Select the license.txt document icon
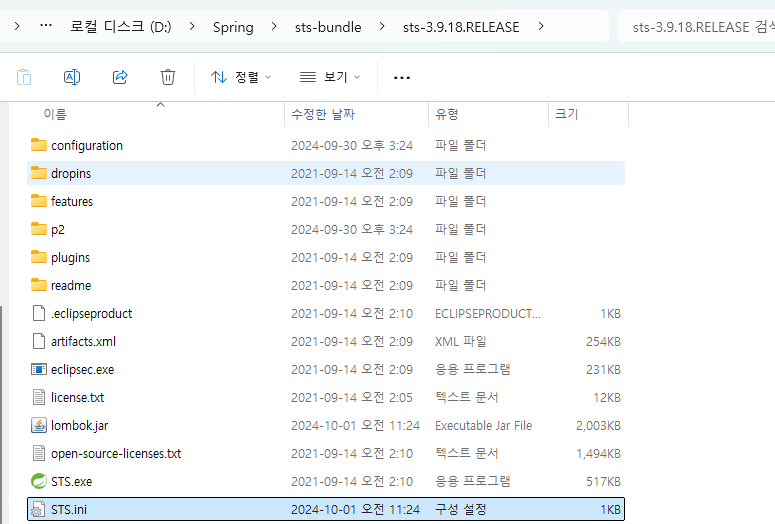This screenshot has width=775, height=524. [x=39, y=397]
